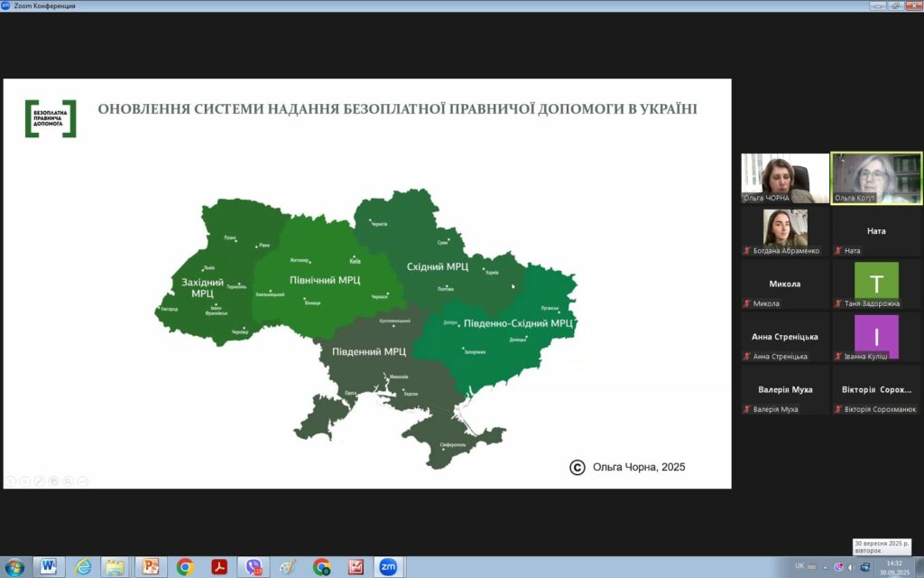Viewport: 924px width, 578px height.
Task: Show hidden system tray icons arrow
Action: [x=825, y=567]
